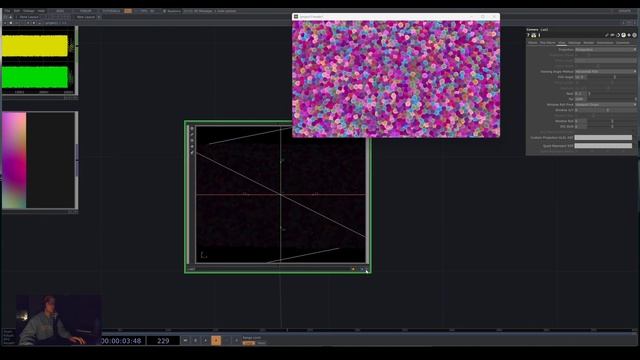Toggle the orange flag on camera node bottom bar

353,269
